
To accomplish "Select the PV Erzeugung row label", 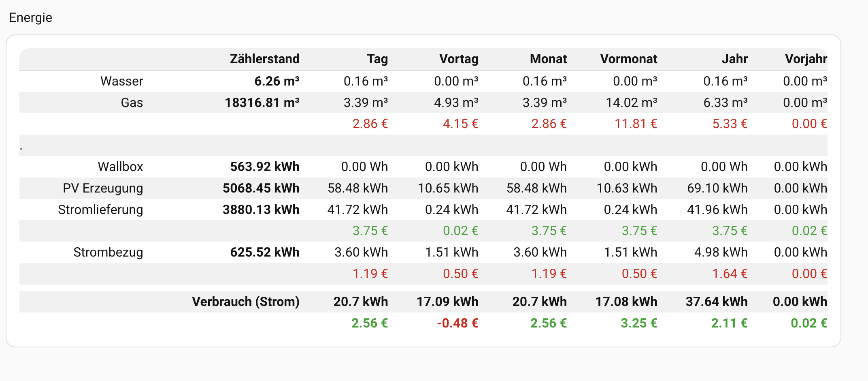I will click(103, 188).
